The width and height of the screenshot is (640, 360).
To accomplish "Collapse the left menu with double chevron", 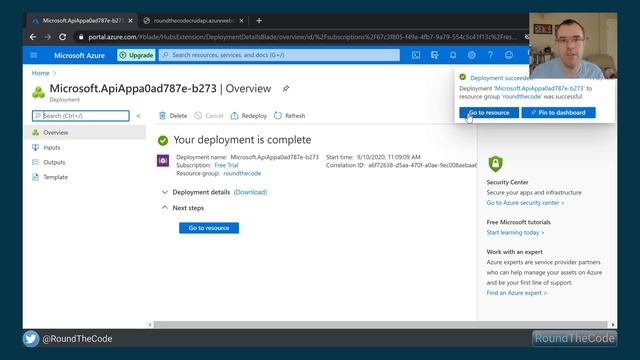I will (x=138, y=116).
